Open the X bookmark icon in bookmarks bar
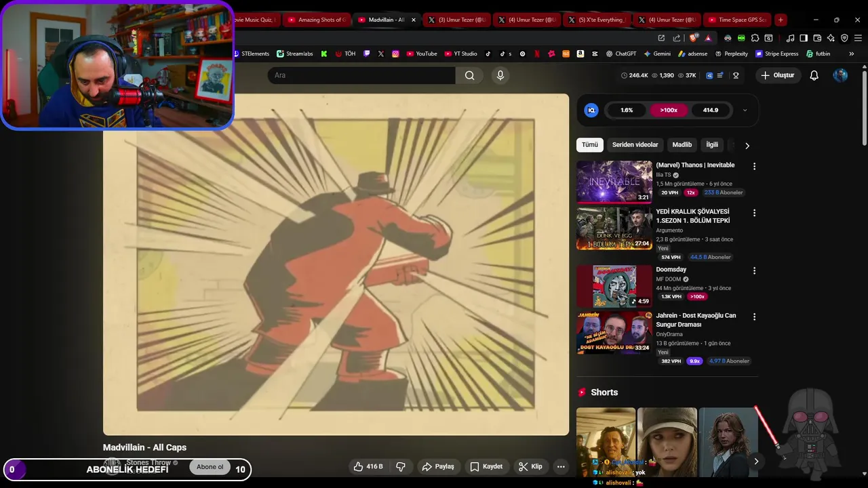Viewport: 868px width, 488px height. (381, 54)
